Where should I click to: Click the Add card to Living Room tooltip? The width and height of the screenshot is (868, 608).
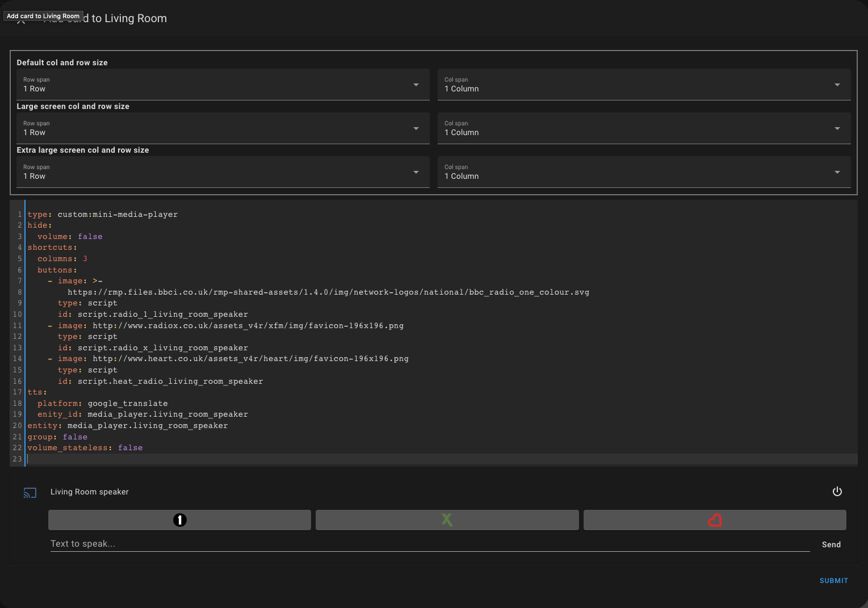point(43,15)
